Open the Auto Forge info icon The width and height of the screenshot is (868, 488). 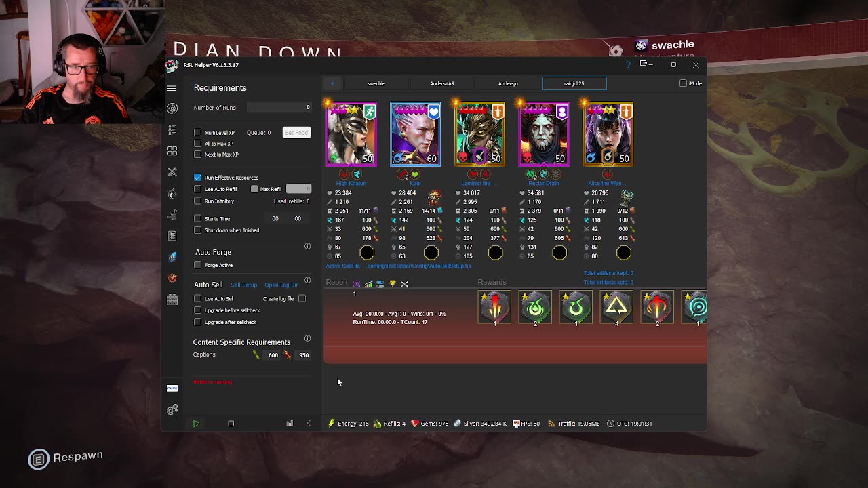click(x=307, y=246)
